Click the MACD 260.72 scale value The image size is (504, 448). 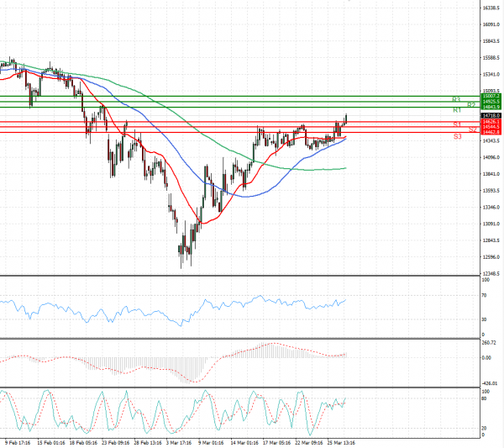tap(489, 343)
